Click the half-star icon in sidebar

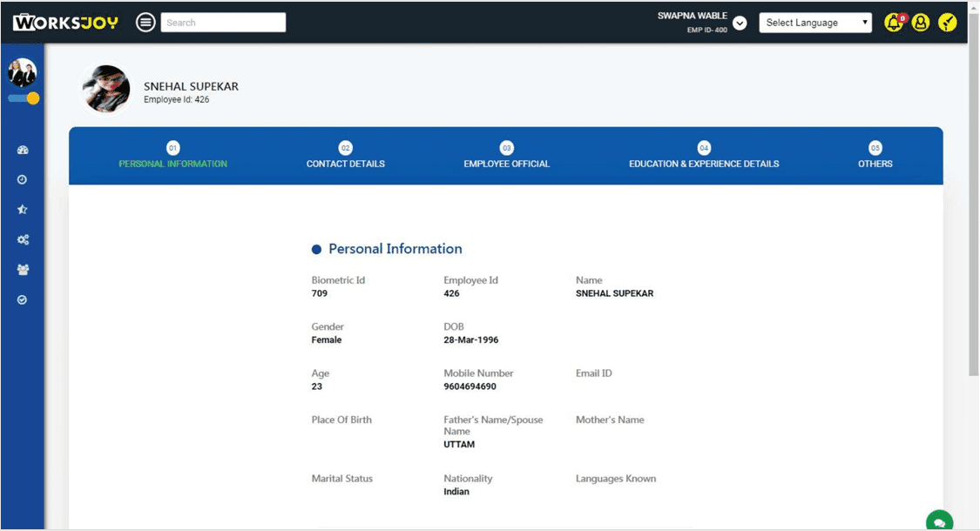coord(23,210)
